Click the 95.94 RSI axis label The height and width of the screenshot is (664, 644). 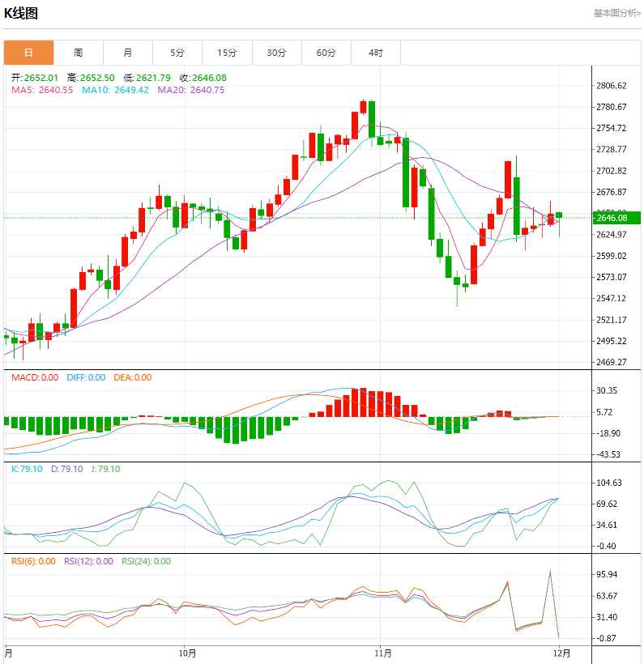tap(606, 575)
